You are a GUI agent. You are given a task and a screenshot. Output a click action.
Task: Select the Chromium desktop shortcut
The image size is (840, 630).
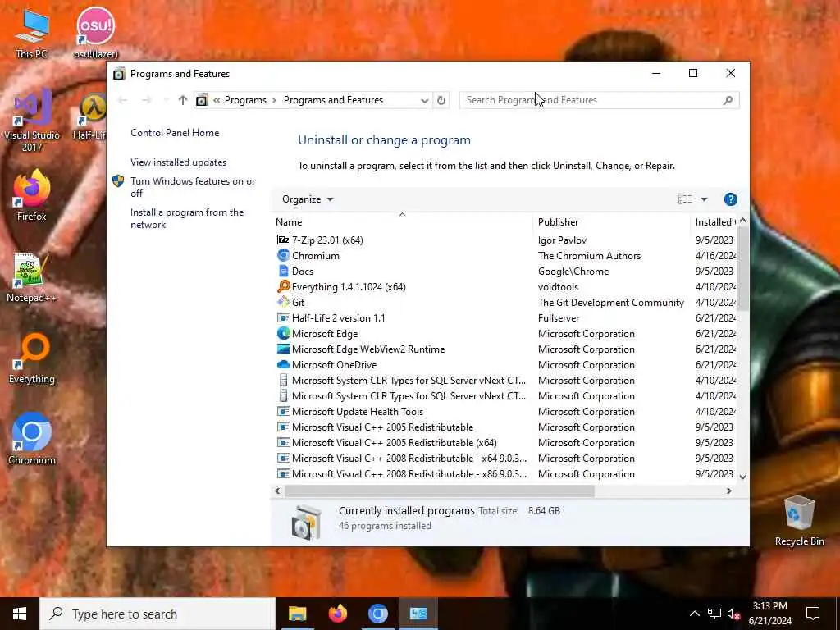tap(32, 440)
